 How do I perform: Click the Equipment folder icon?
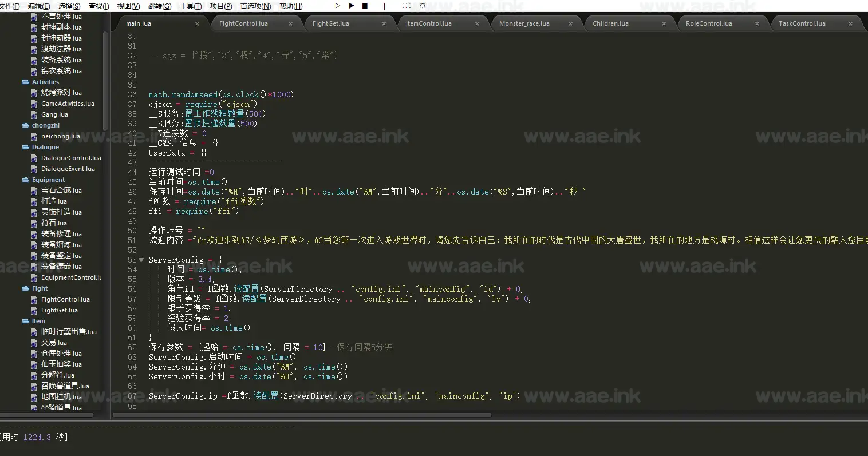coord(26,180)
